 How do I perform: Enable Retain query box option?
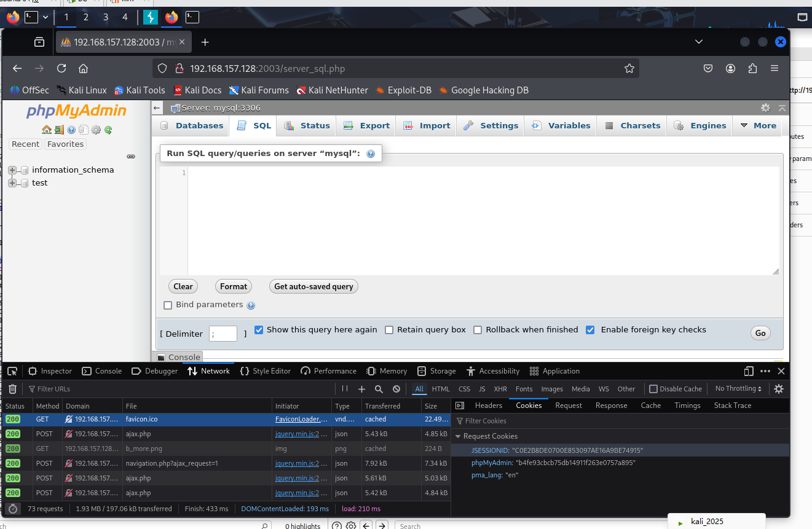pyautogui.click(x=389, y=330)
